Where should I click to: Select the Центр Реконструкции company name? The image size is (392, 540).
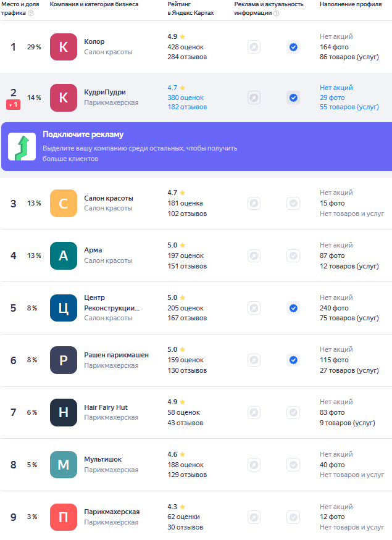(x=112, y=302)
